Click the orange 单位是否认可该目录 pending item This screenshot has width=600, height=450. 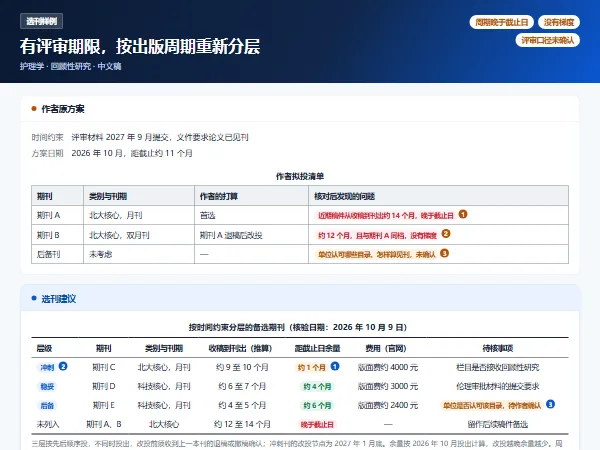coord(492,406)
